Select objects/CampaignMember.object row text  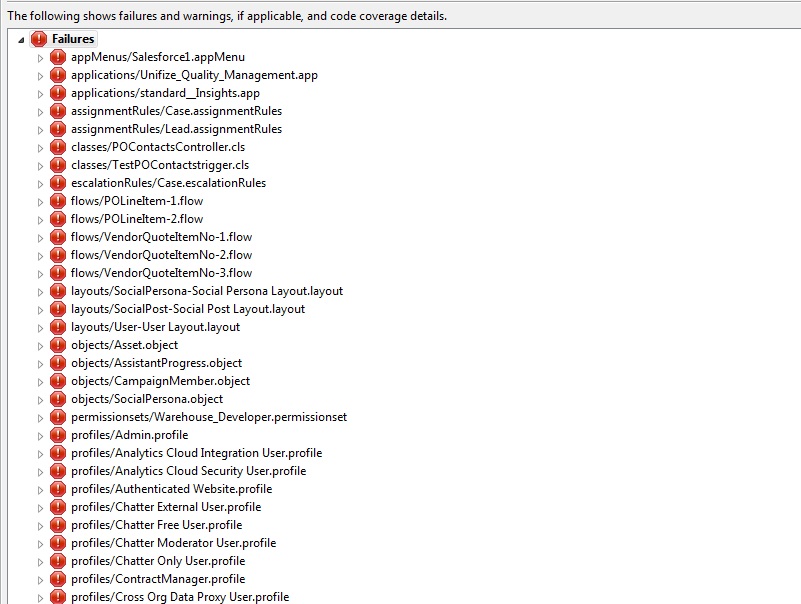coord(160,381)
